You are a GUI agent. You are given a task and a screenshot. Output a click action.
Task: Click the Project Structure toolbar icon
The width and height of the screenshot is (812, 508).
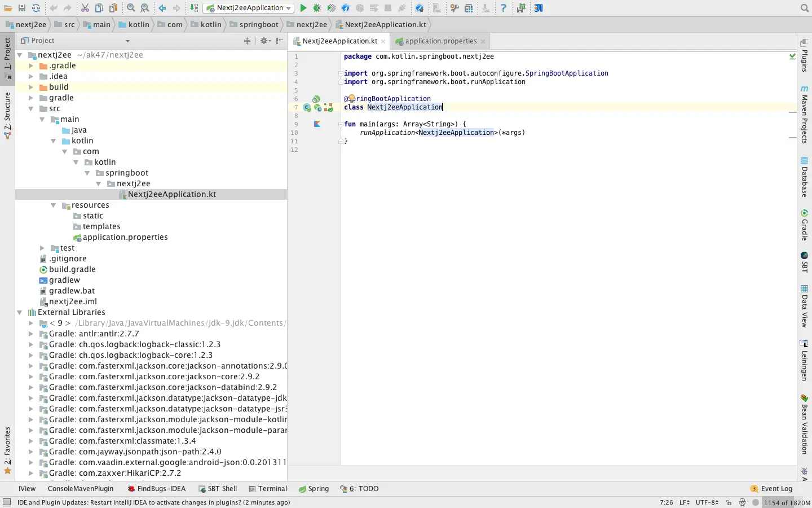point(469,8)
